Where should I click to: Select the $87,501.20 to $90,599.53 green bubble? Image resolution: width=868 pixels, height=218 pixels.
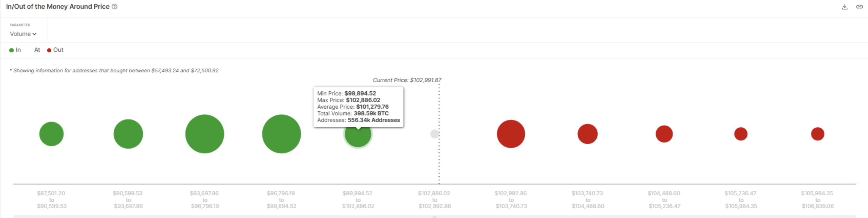click(52, 134)
